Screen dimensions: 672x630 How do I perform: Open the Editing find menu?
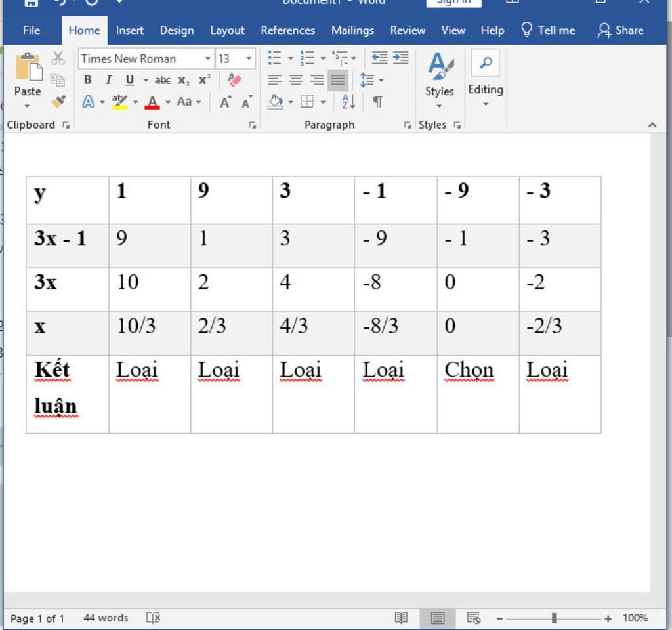click(486, 79)
